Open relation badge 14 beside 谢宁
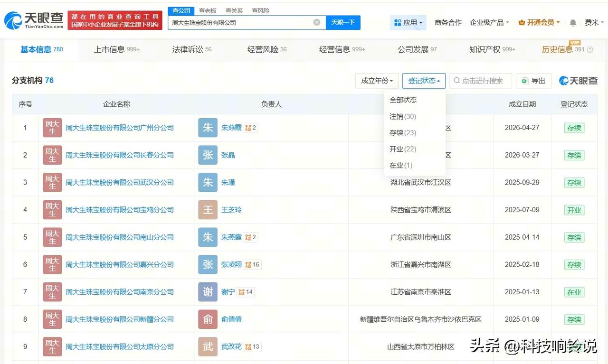Image resolution: width=608 pixels, height=364 pixels. tap(246, 292)
